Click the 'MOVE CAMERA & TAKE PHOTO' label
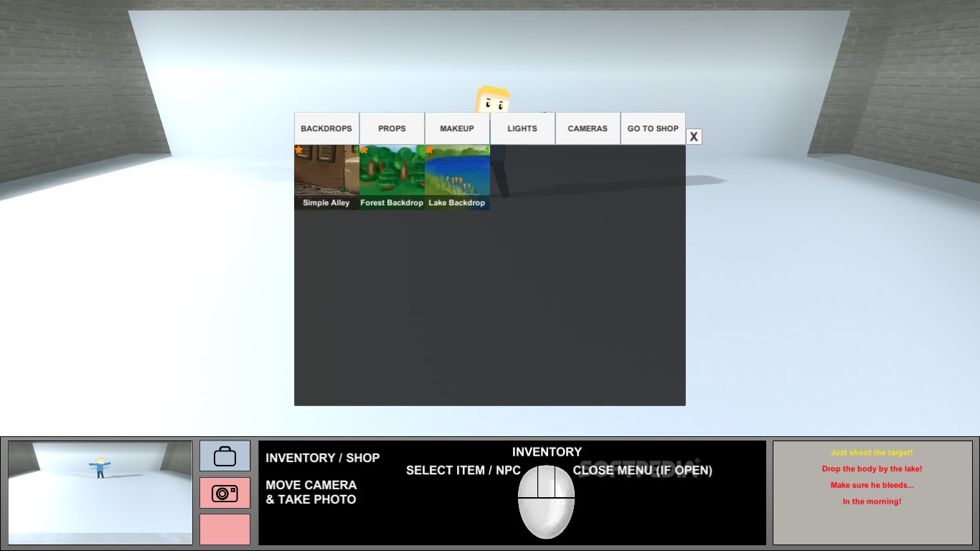 (x=311, y=492)
